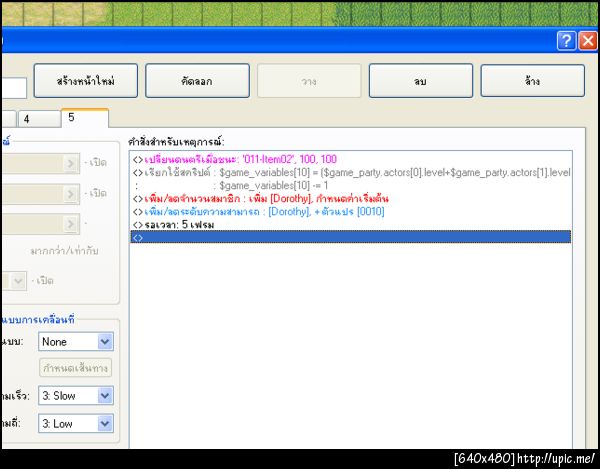Image resolution: width=600 pixels, height=469 pixels.
Task: Open the frequency dropdown showing 3: Low
Action: coord(76,423)
